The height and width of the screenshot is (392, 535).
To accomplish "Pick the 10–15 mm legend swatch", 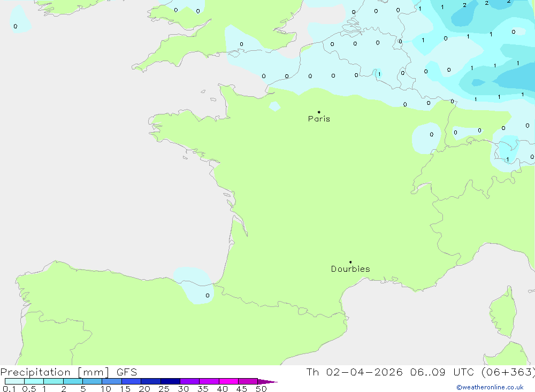I will [112, 381].
